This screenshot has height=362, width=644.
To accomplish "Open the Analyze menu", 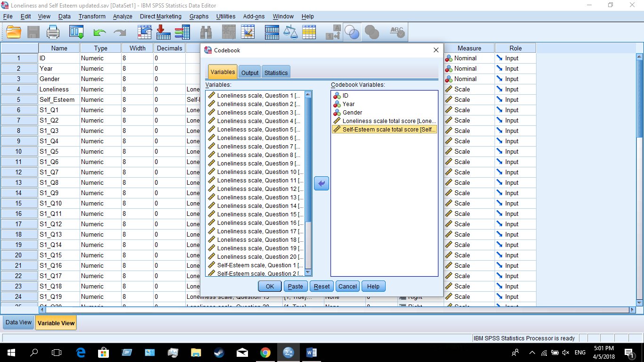I will pos(122,16).
